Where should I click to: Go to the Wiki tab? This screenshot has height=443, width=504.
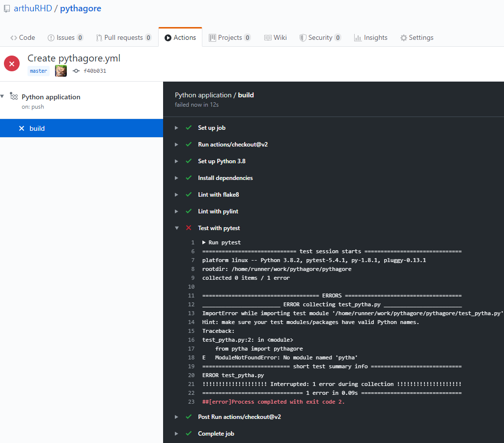pyautogui.click(x=275, y=38)
